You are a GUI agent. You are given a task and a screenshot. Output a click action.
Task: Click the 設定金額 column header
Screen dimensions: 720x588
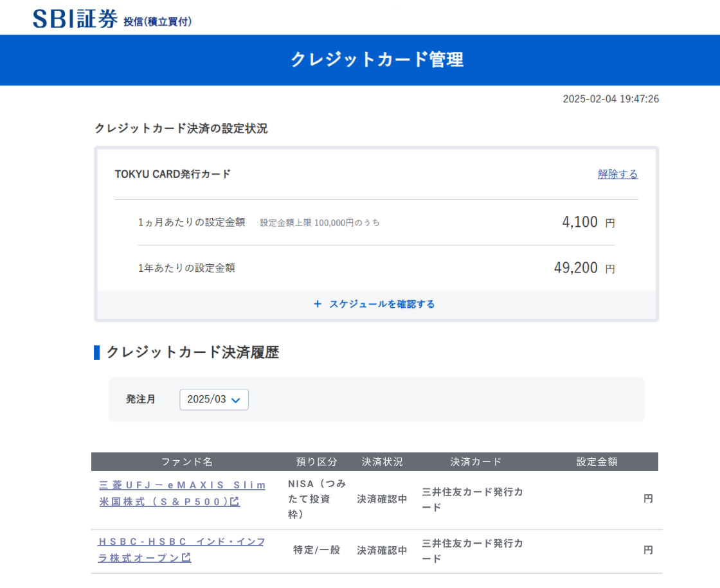597,462
